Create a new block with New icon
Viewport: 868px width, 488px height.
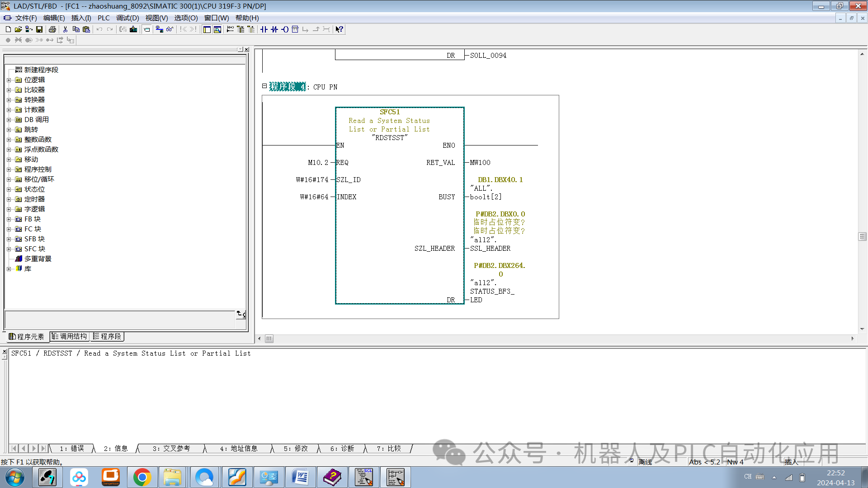(x=8, y=29)
